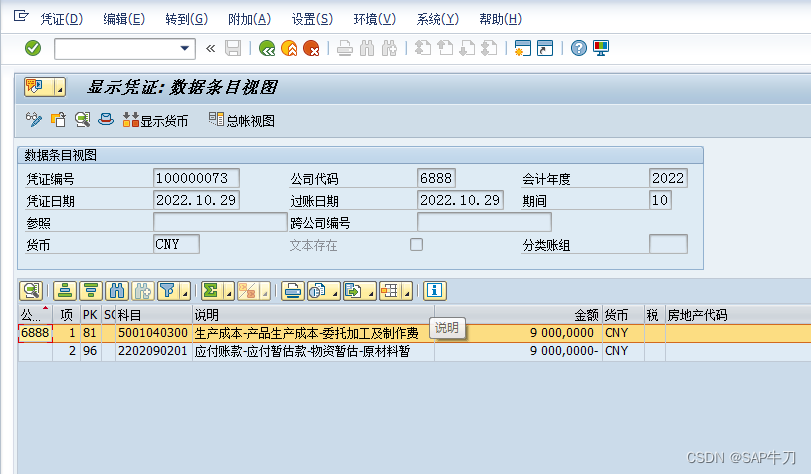Click the SAP window menu icon at top-left
Screen dimensions: 811x474
(21, 16)
